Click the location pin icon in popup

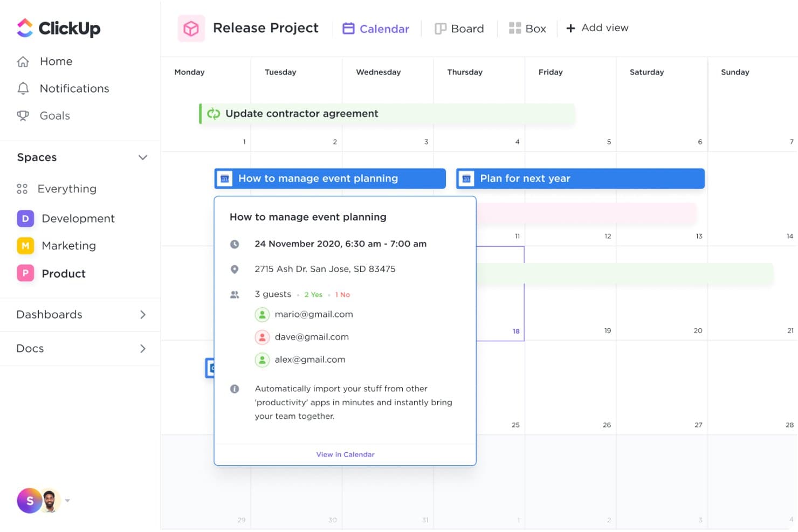click(235, 269)
